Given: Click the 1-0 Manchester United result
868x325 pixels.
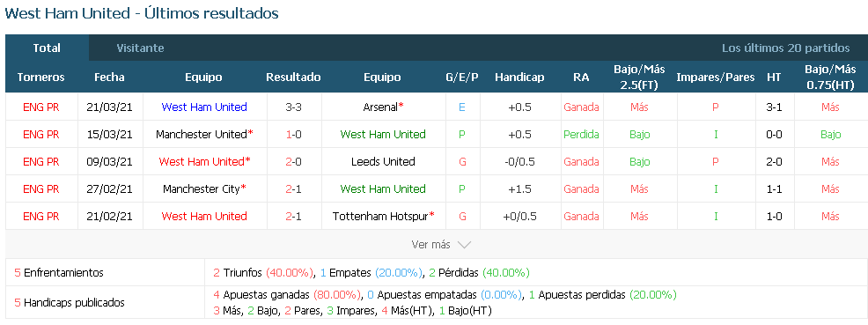Looking at the screenshot, I should click(x=293, y=134).
